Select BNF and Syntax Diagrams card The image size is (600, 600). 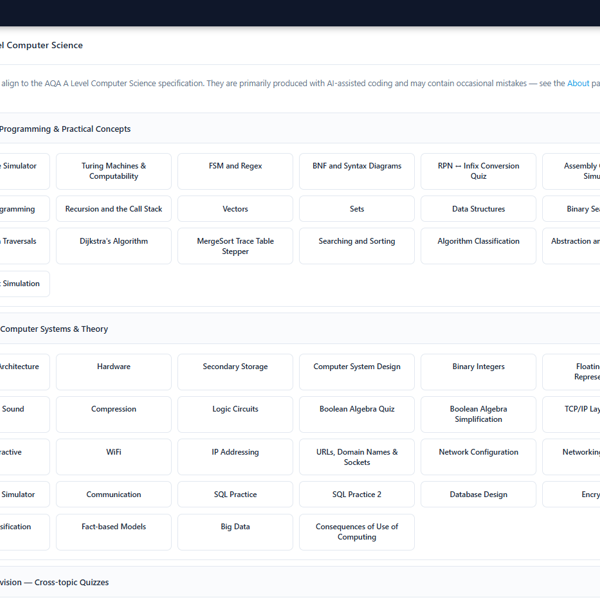coord(357,171)
